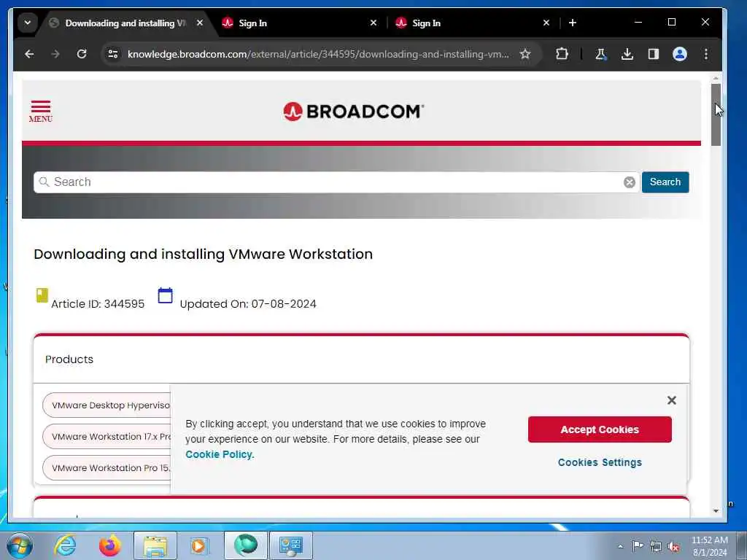Screen dimensions: 747x560
Task: Click the knowledge base Search field
Action: [x=329, y=182]
